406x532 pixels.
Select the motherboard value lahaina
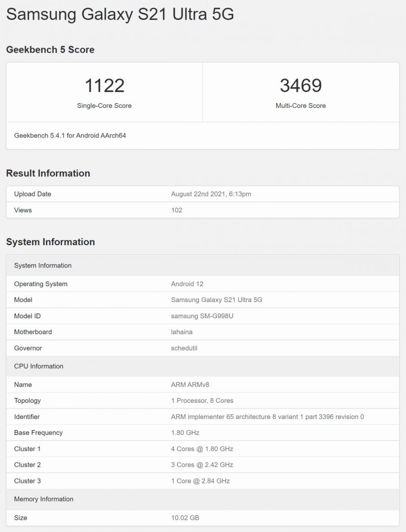[x=182, y=332]
